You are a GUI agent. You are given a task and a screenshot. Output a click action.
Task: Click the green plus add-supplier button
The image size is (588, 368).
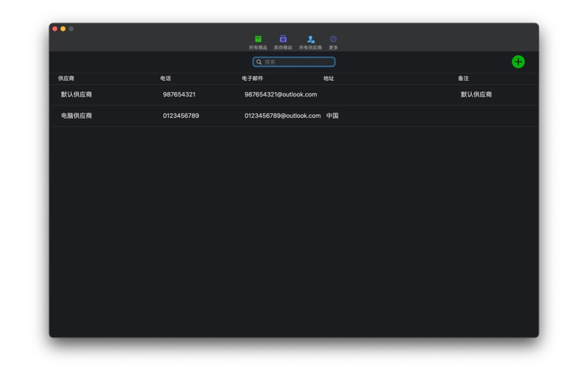click(x=518, y=62)
